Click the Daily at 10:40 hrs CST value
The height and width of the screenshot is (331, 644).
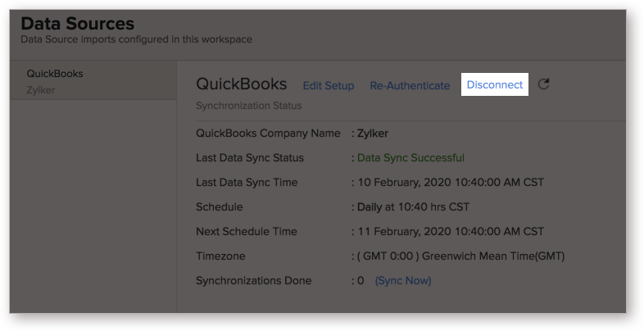[x=413, y=206]
